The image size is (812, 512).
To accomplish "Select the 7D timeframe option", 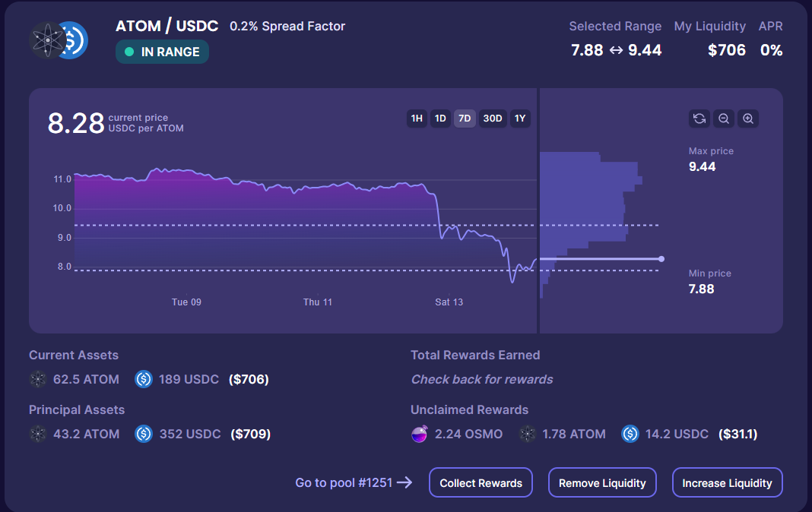I will tap(465, 119).
